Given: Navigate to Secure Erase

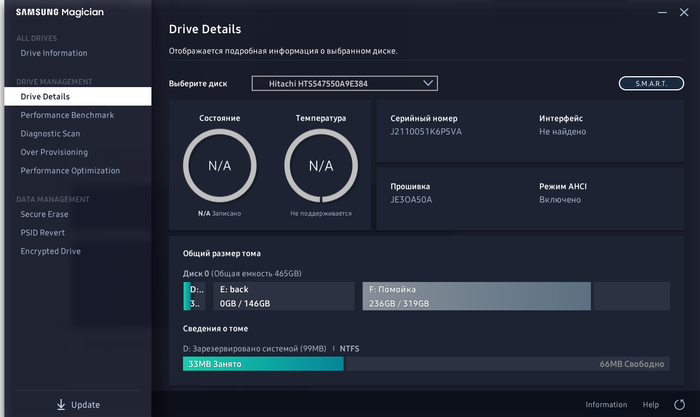Looking at the screenshot, I should 45,214.
